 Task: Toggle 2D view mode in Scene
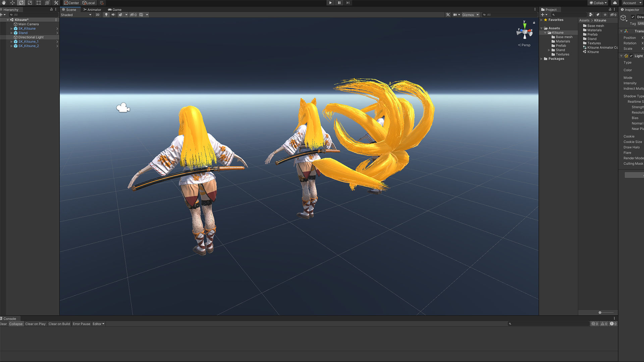(x=97, y=15)
